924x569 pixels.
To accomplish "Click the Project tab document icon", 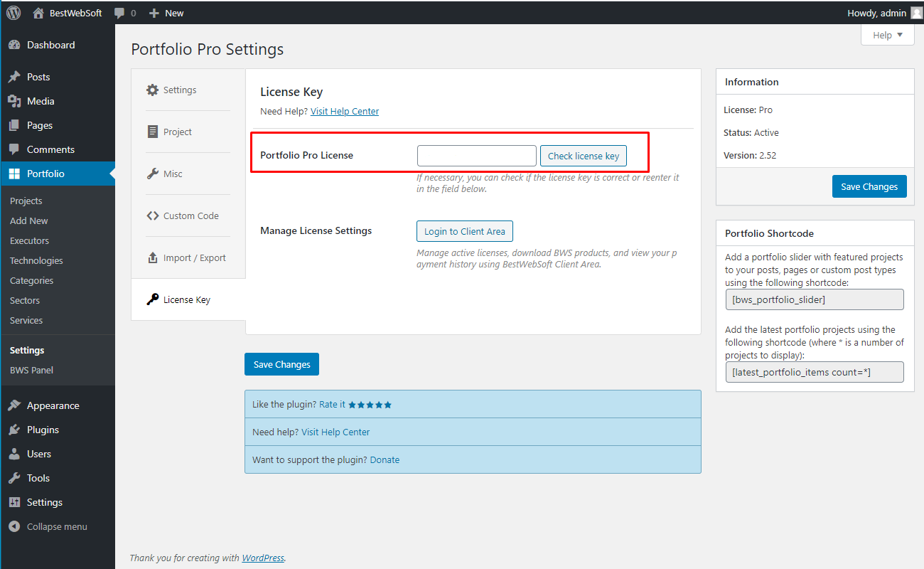I will [x=152, y=132].
